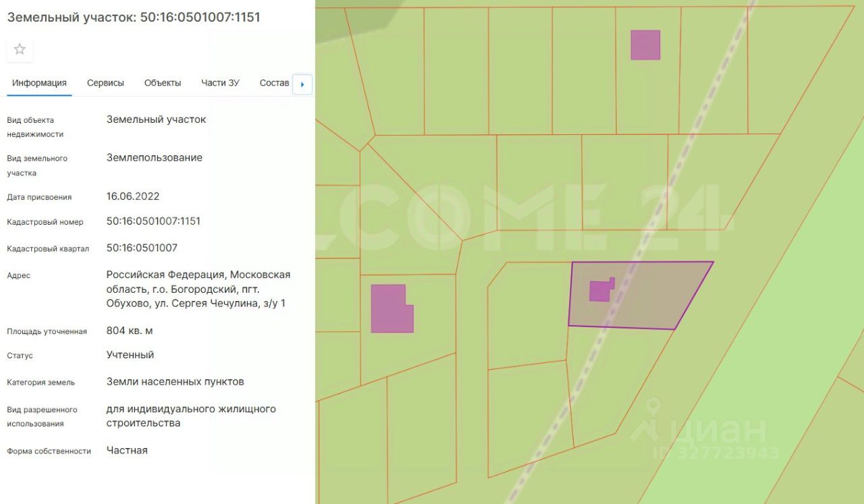The height and width of the screenshot is (504, 864).
Task: Click the label Вид объекта недвижимости
Action: click(x=35, y=127)
